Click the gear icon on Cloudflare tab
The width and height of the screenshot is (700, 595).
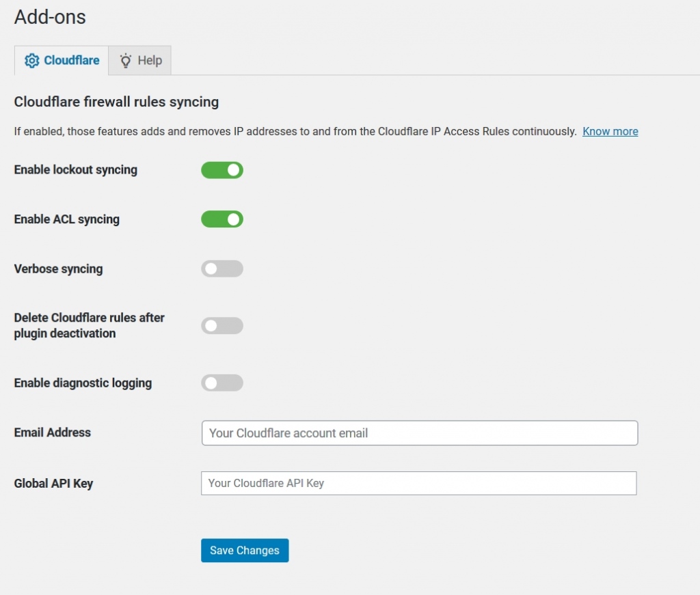32,61
